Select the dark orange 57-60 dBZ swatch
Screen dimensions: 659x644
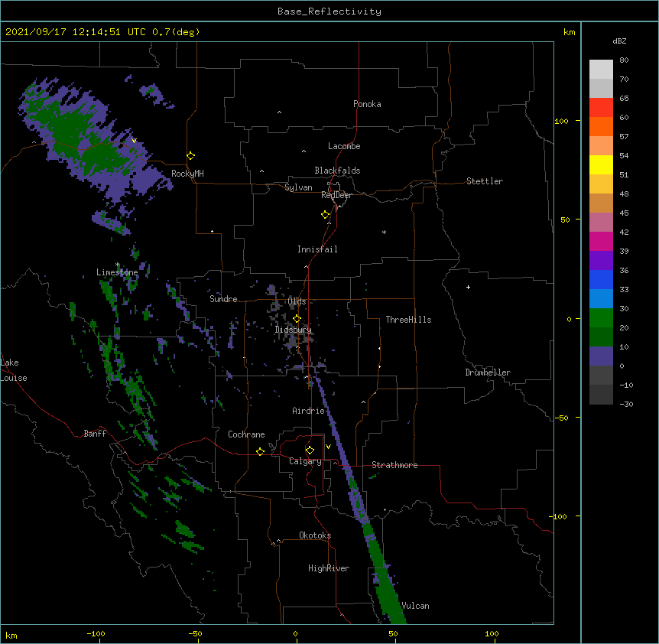601,126
